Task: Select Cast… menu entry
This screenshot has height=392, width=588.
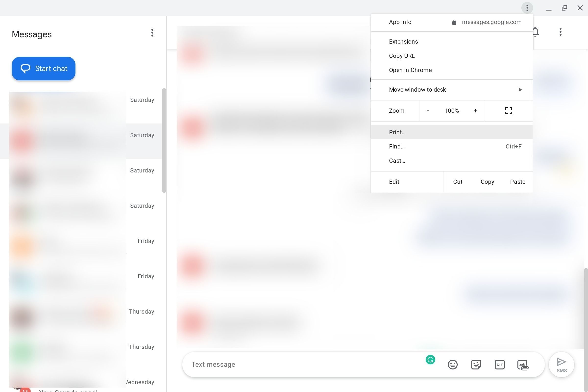Action: 452,160
